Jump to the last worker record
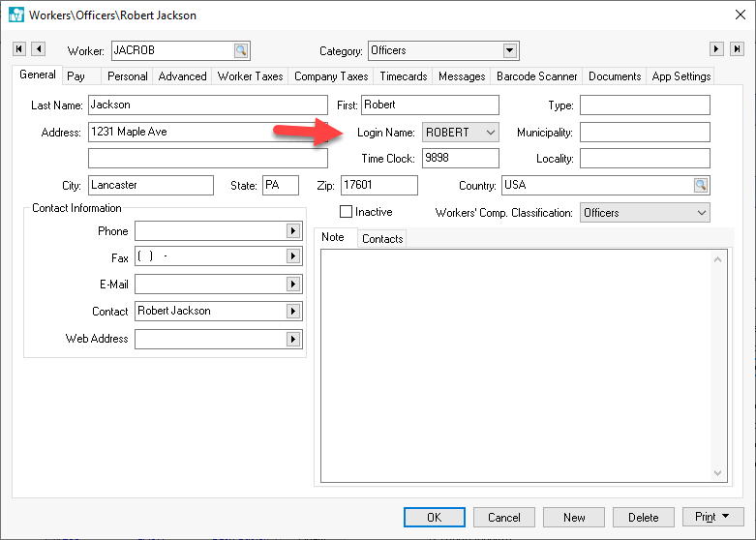This screenshot has height=540, width=756. click(737, 49)
